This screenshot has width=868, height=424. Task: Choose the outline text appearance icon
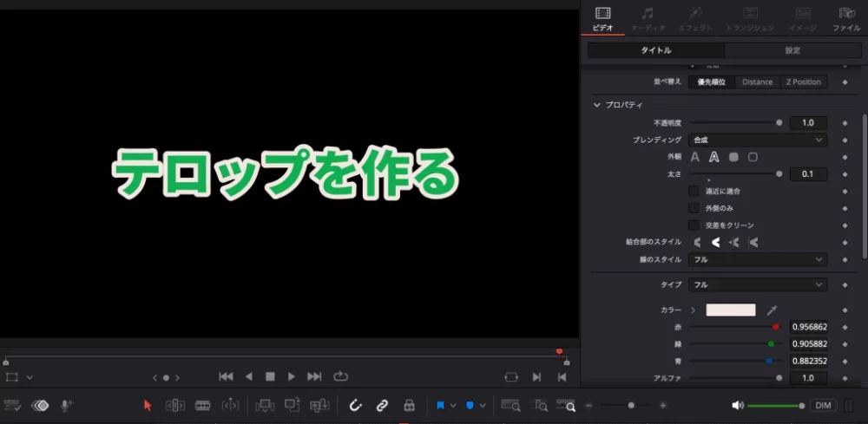click(x=714, y=157)
